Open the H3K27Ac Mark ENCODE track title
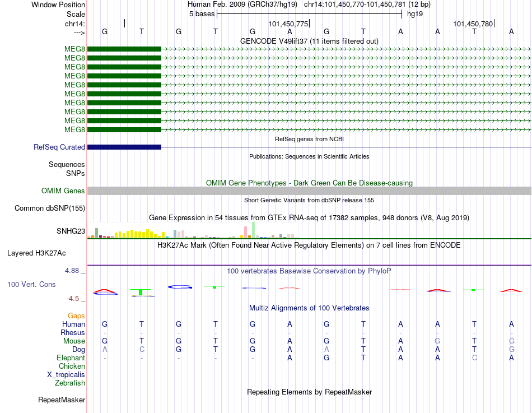The width and height of the screenshot is (532, 413). (x=309, y=245)
